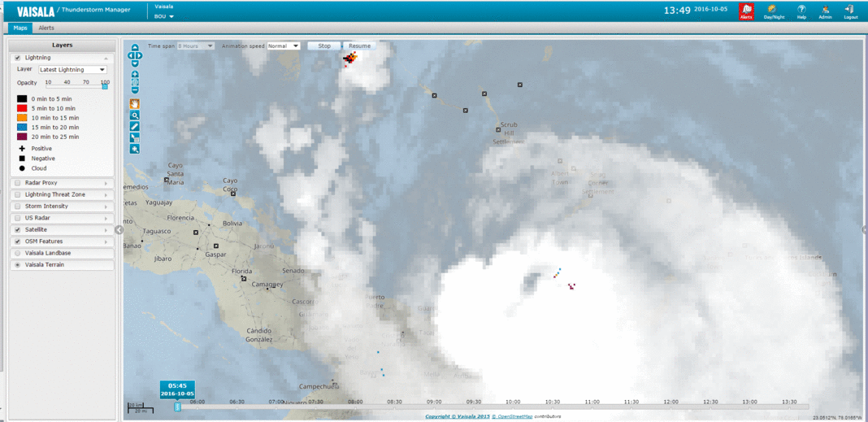The width and height of the screenshot is (868, 422).
Task: Switch to the Alerts tab
Action: (x=46, y=28)
